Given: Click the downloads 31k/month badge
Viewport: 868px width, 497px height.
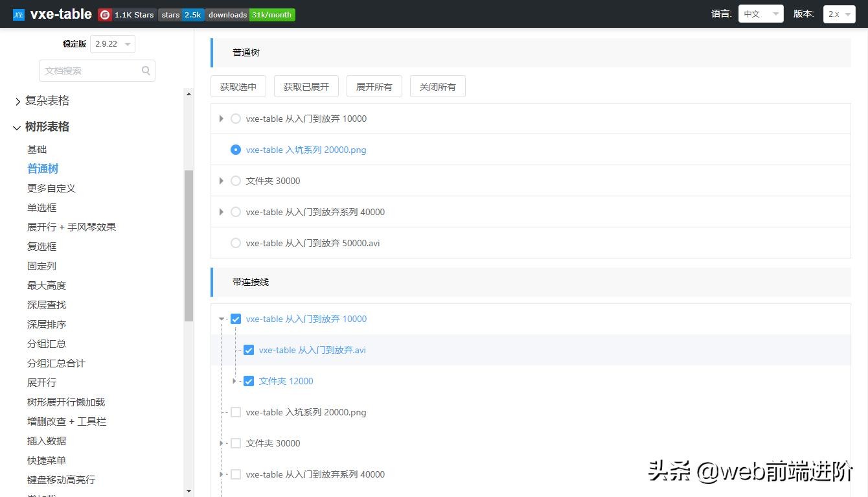Looking at the screenshot, I should point(250,14).
